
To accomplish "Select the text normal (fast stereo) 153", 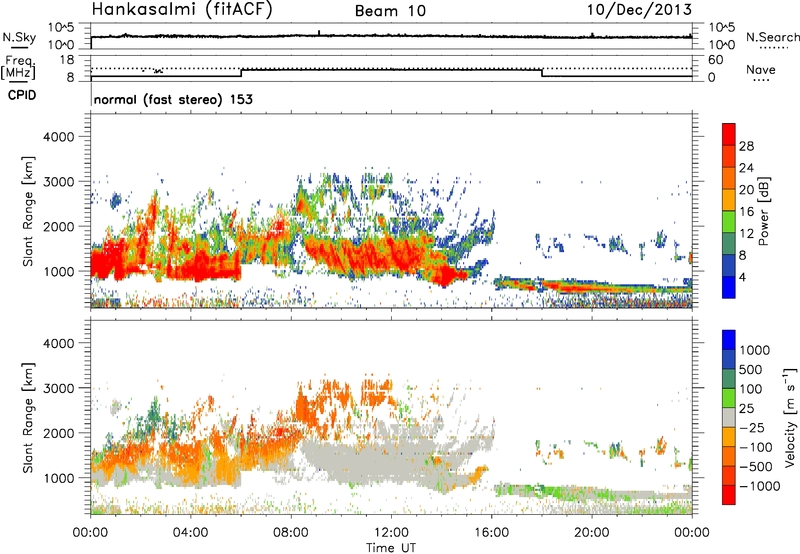I will click(173, 99).
